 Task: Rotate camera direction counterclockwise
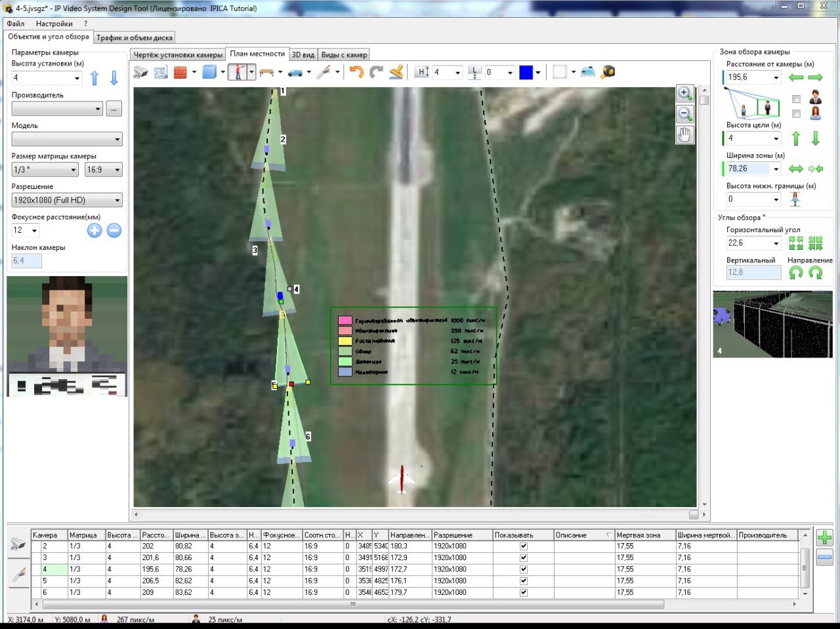point(796,272)
